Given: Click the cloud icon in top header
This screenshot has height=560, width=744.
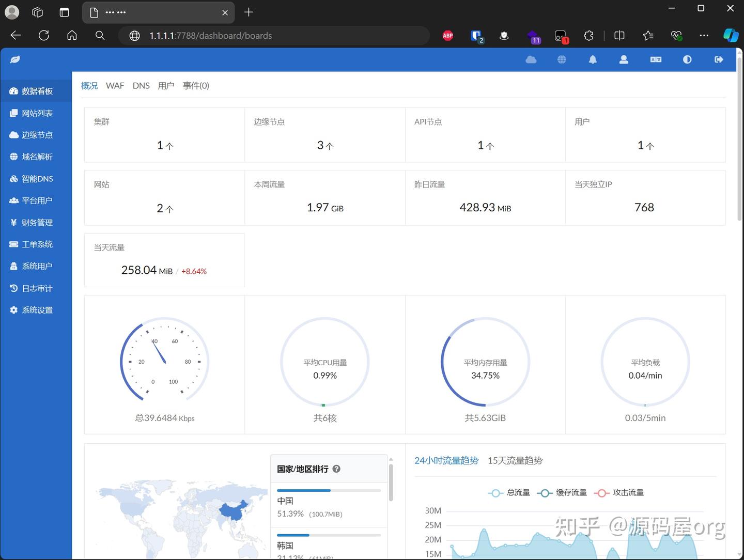Looking at the screenshot, I should click(531, 60).
